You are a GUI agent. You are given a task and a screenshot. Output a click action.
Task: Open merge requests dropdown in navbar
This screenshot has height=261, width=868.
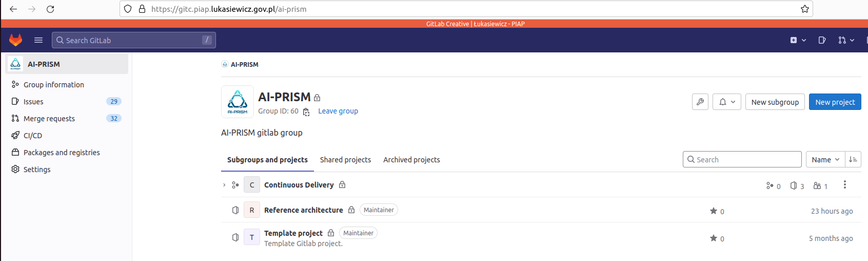pos(846,40)
